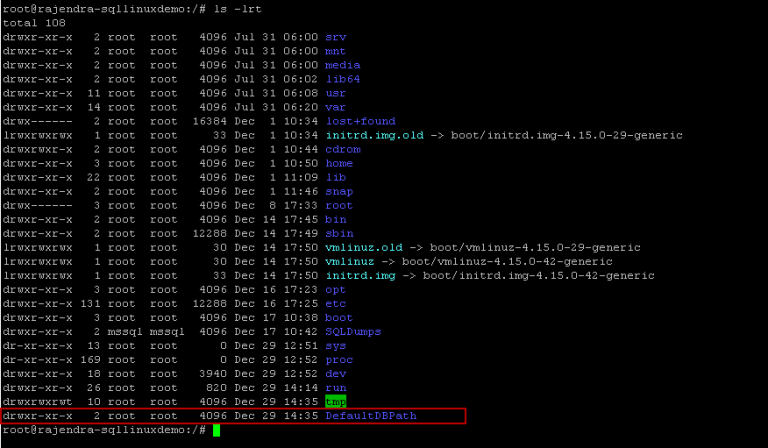Click the 'dev' directory name
The width and height of the screenshot is (768, 448).
(336, 374)
